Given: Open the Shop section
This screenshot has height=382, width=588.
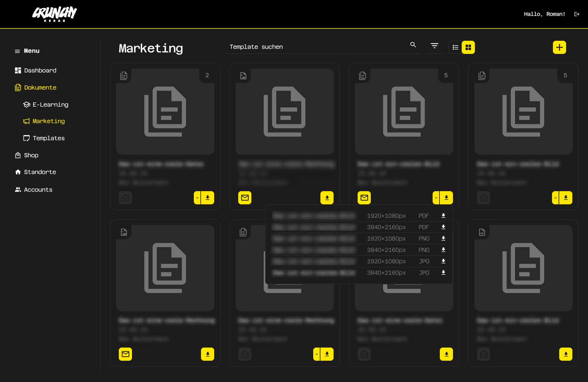Looking at the screenshot, I should [x=31, y=155].
